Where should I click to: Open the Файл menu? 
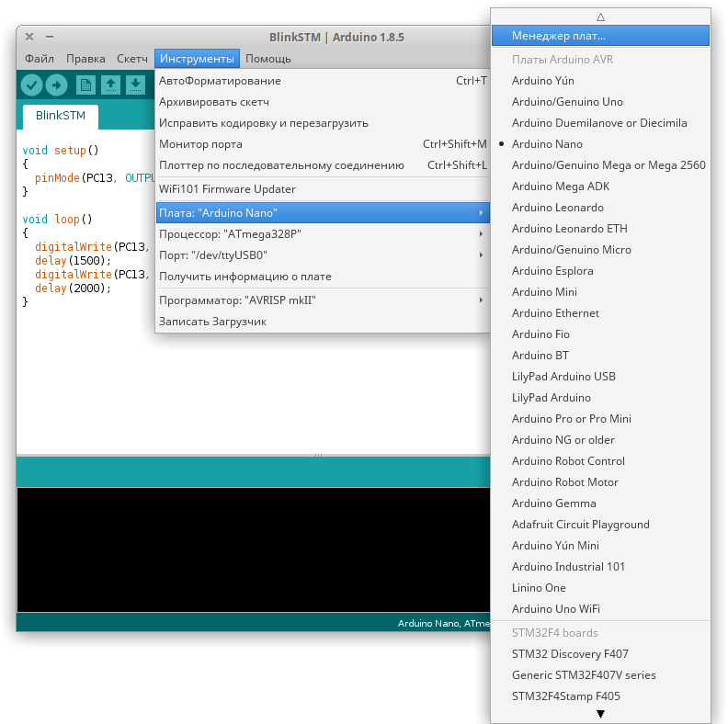(39, 59)
